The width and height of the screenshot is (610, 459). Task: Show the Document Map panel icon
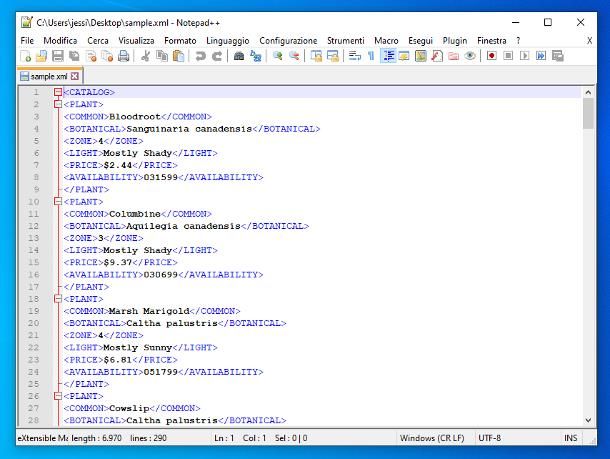point(421,56)
